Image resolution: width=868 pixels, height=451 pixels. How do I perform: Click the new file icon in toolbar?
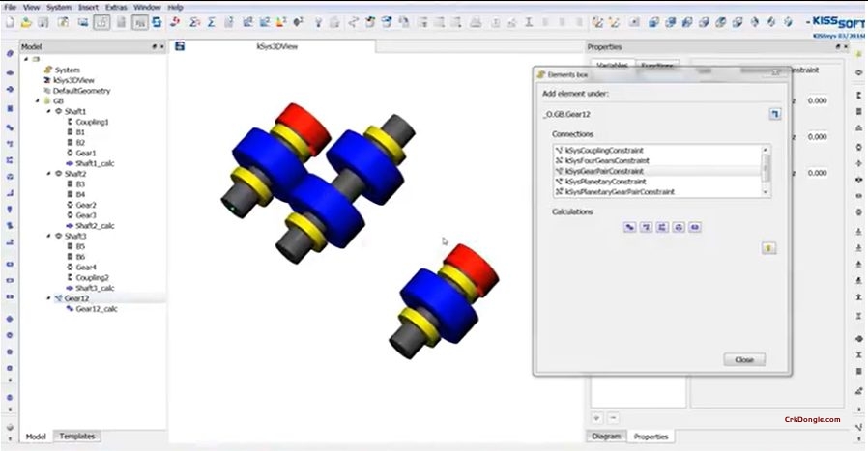9,22
